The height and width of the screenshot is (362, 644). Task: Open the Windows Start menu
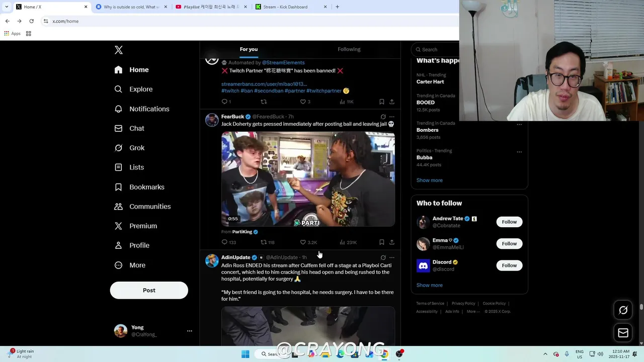click(245, 354)
